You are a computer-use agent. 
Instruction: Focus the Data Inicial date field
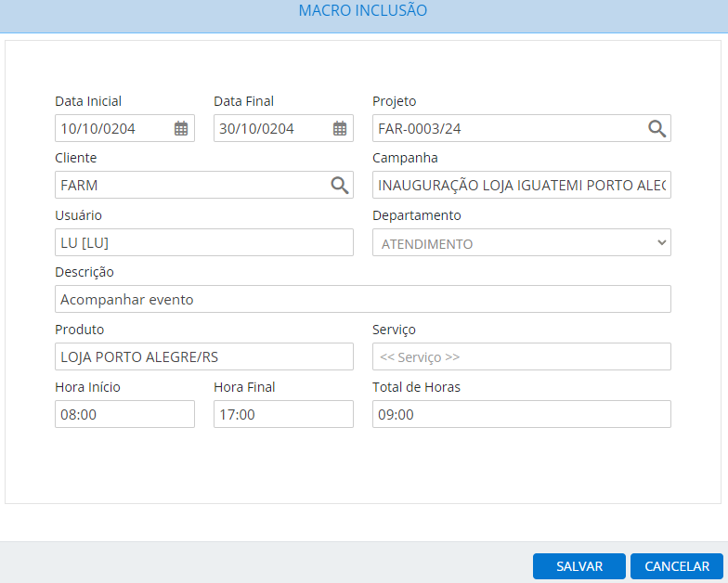(124, 128)
